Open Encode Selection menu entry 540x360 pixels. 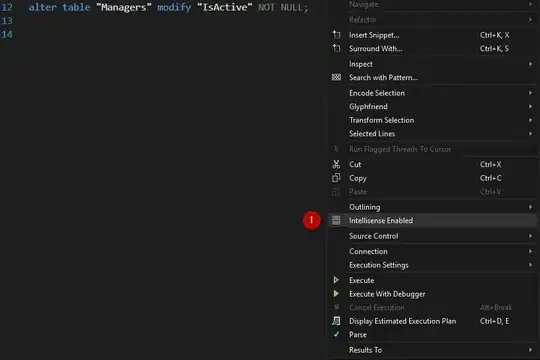432,93
